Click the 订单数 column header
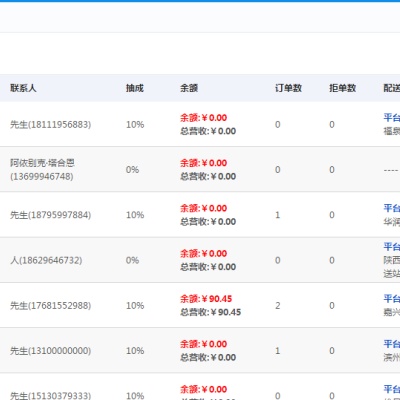The width and height of the screenshot is (400, 400). click(x=288, y=88)
